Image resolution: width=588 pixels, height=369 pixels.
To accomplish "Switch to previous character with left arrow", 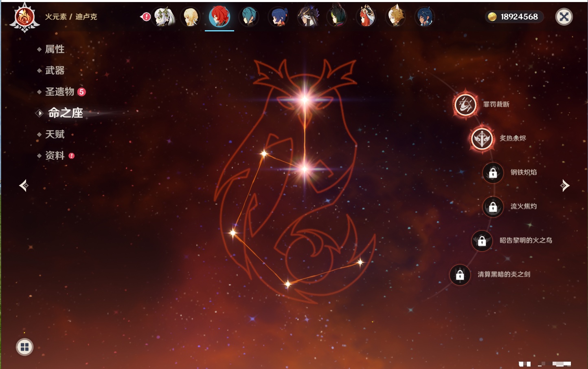I will tap(24, 186).
